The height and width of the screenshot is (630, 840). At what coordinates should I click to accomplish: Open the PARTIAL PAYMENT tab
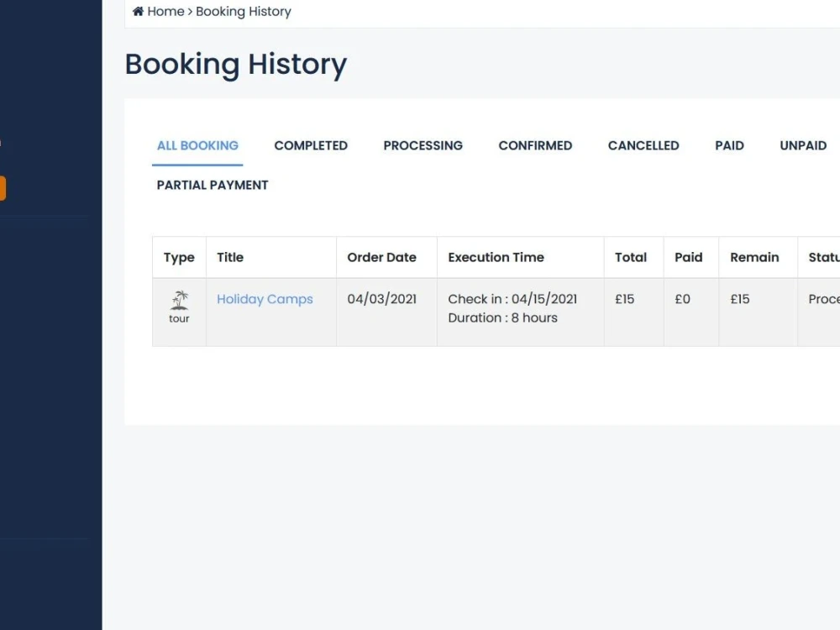pos(212,185)
